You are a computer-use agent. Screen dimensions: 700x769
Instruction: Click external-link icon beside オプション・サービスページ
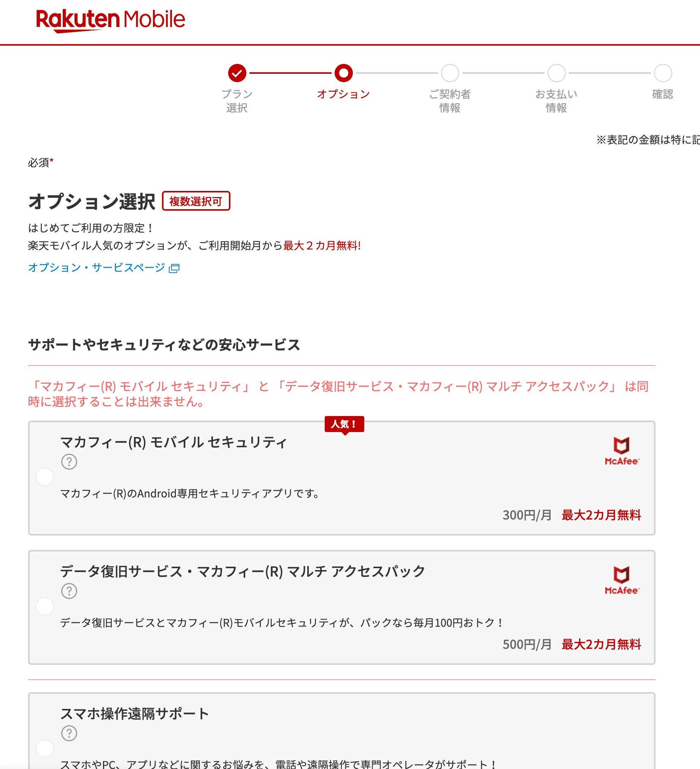pos(174,268)
